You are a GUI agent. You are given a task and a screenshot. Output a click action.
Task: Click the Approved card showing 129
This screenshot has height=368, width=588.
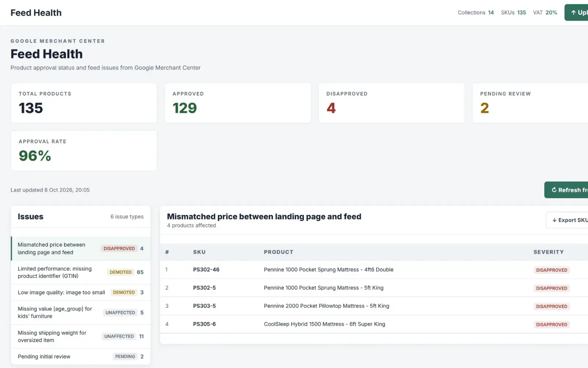(x=238, y=103)
